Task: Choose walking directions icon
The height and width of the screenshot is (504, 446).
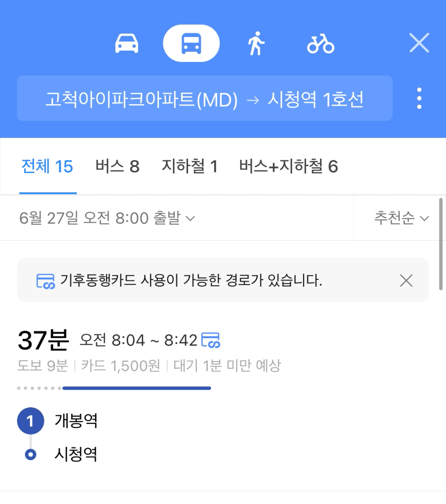Action: [256, 43]
